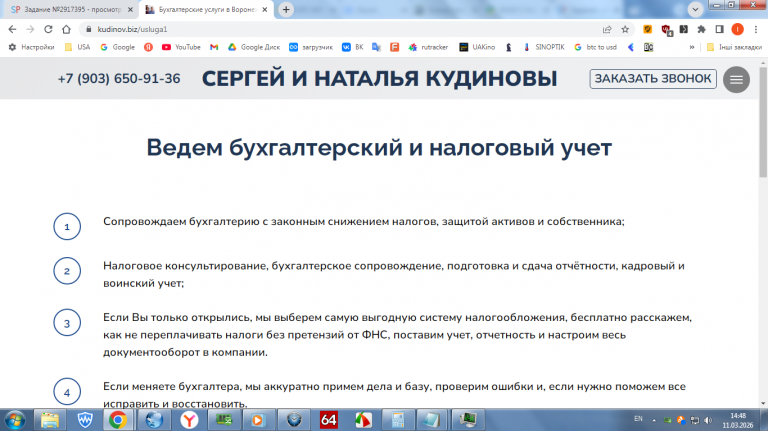Open the Інші закладки folder
The width and height of the screenshot is (768, 431).
734,47
